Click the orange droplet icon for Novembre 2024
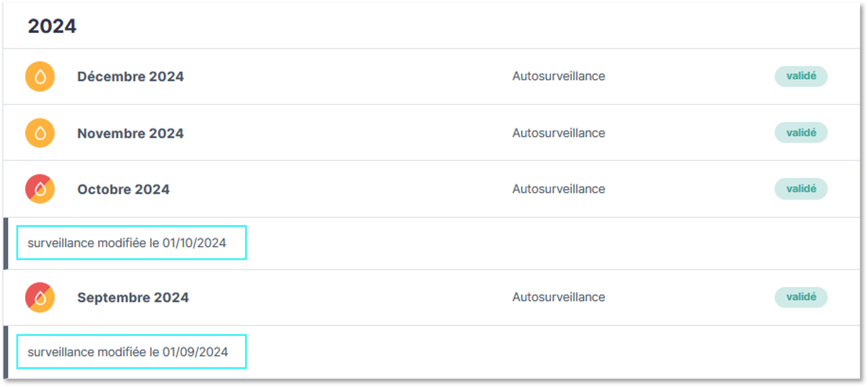 pyautogui.click(x=40, y=133)
